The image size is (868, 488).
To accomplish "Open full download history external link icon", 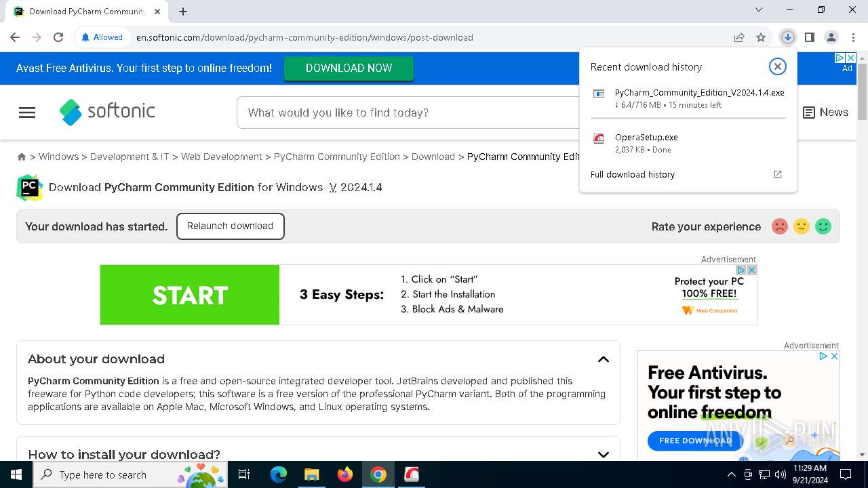I will [x=778, y=174].
